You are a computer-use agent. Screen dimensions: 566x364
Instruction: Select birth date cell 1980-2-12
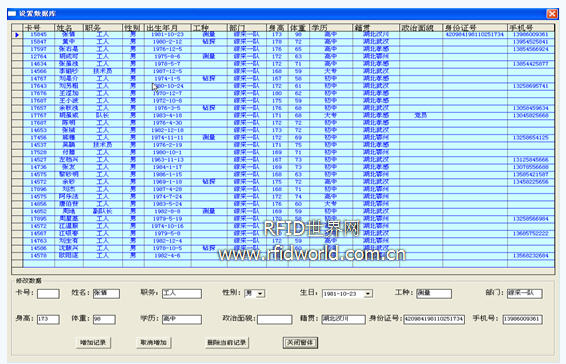167,42
